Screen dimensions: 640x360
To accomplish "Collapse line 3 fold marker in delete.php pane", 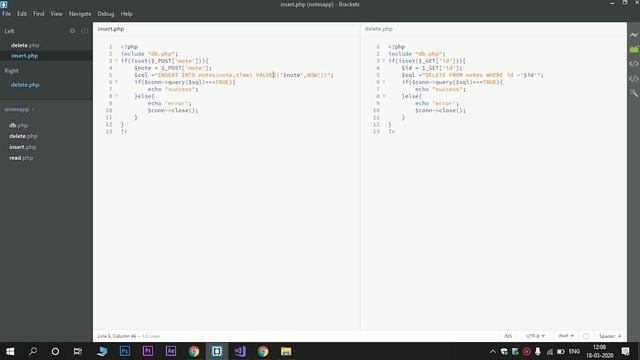I will click(x=384, y=61).
